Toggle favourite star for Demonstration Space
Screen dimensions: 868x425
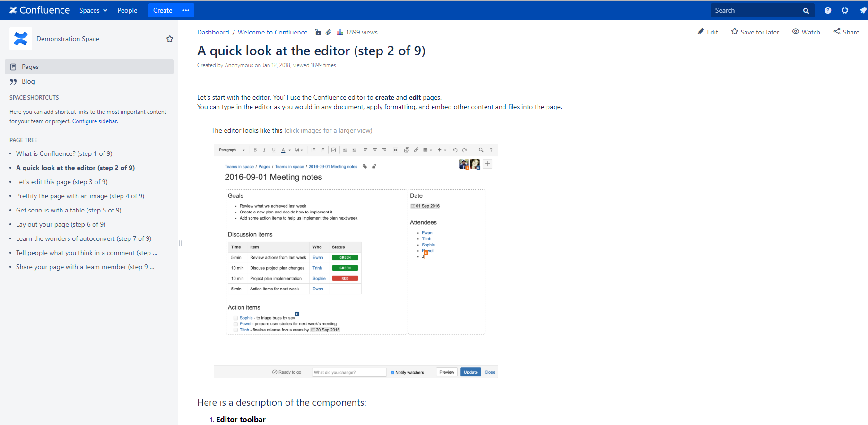point(170,39)
